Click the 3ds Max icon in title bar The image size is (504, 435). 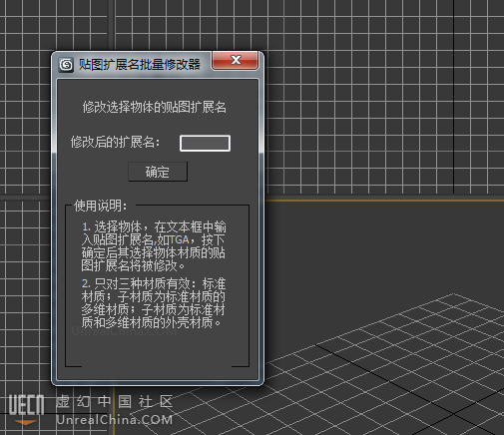click(x=66, y=65)
